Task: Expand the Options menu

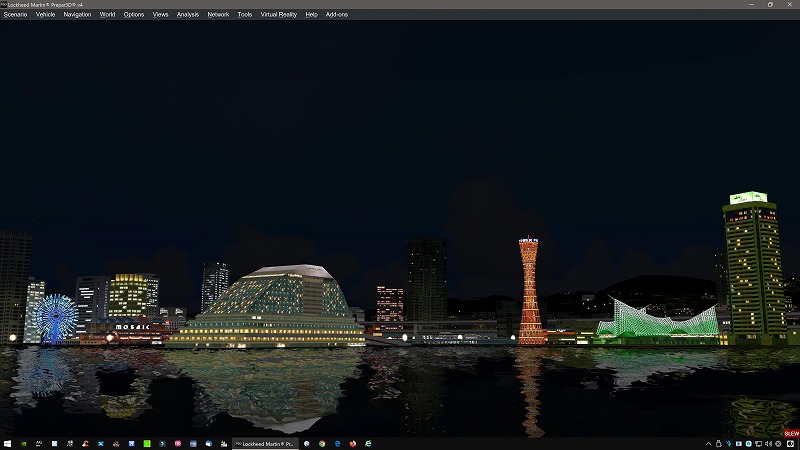Action: 134,14
